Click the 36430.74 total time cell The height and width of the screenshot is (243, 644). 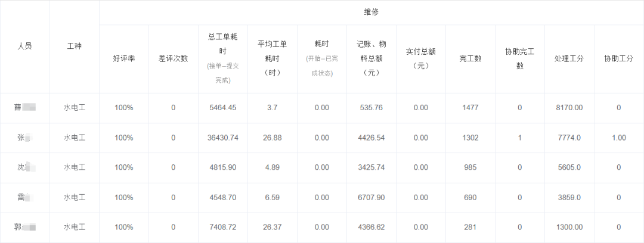pos(222,138)
